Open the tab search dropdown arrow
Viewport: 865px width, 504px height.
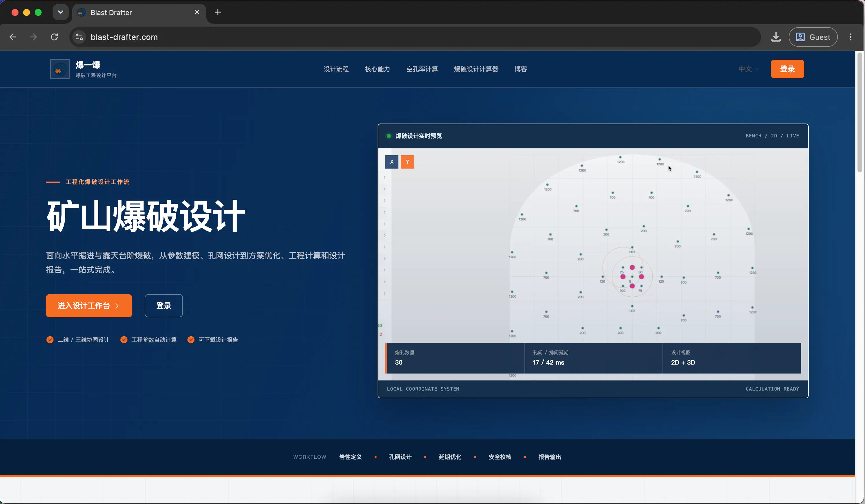point(61,12)
